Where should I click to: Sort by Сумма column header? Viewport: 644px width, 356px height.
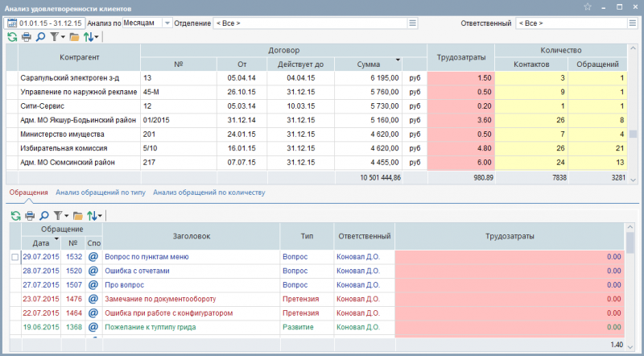click(369, 64)
